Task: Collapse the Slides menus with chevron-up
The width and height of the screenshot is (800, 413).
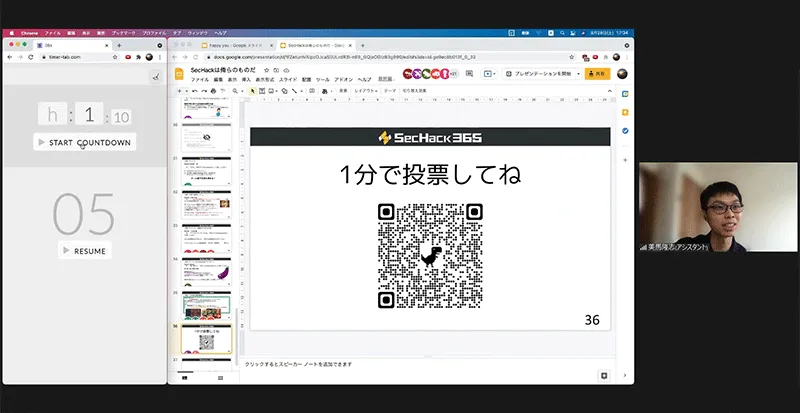Action: [609, 91]
